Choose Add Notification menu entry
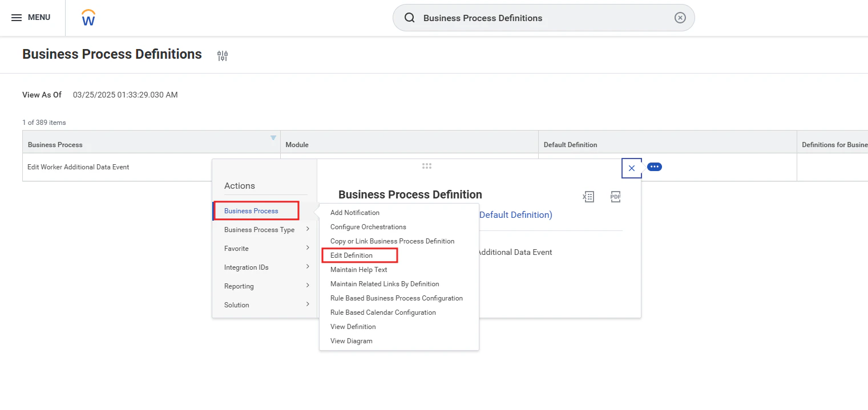Image resolution: width=868 pixels, height=410 pixels. (355, 213)
